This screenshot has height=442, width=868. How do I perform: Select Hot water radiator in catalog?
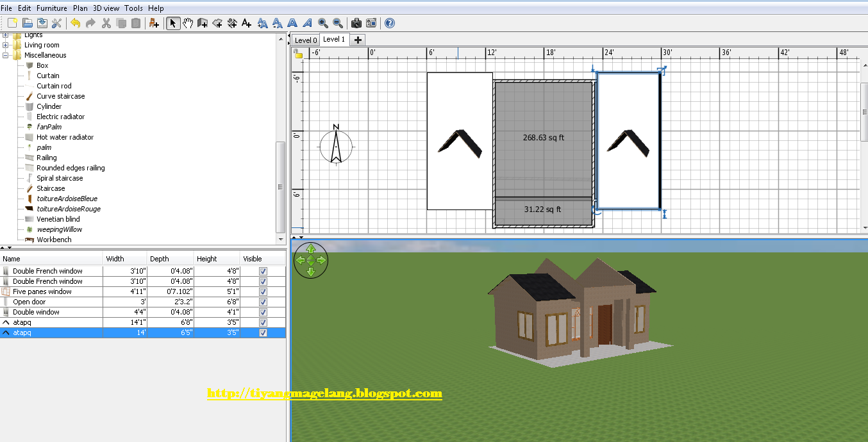65,137
